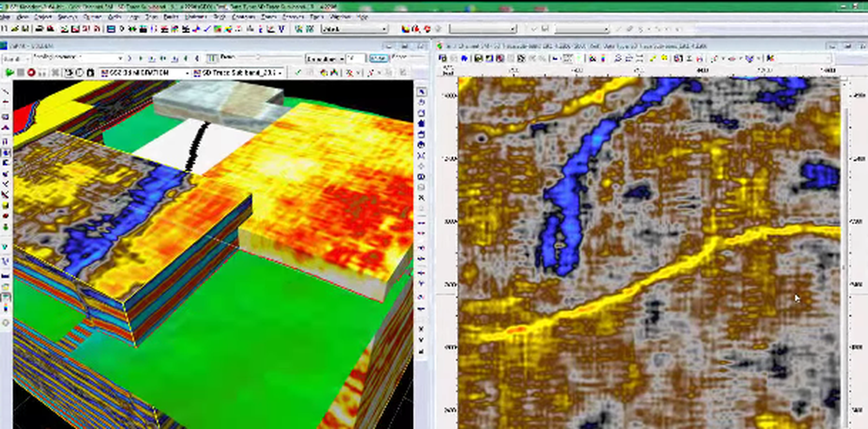This screenshot has width=868, height=429.
Task: Open the Window menu
Action: point(341,16)
